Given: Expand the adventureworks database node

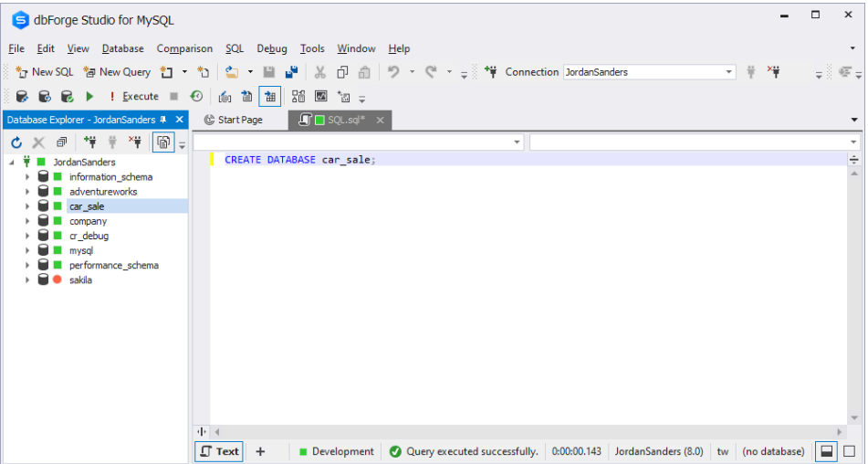Looking at the screenshot, I should point(27,192).
